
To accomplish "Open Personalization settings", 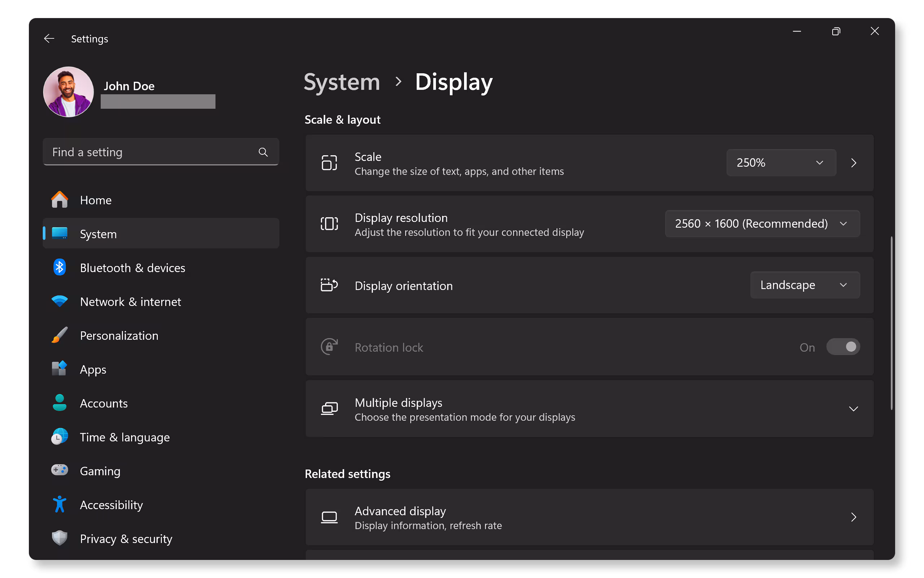I will (x=161, y=335).
